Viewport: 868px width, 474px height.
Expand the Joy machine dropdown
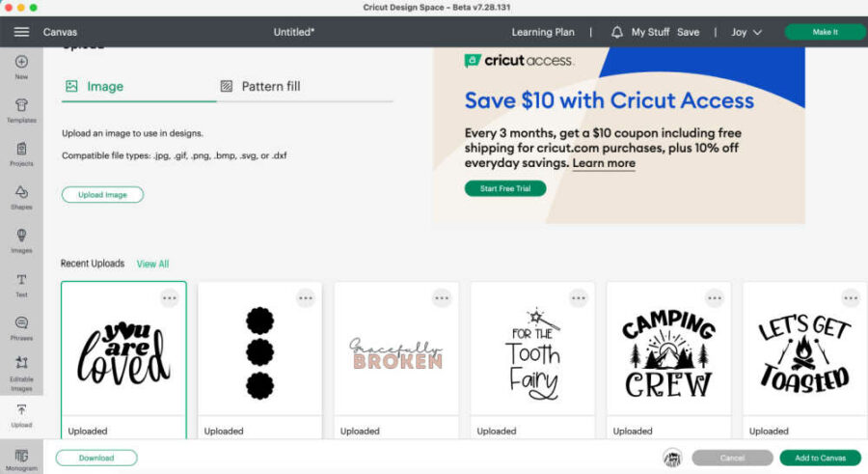click(746, 32)
